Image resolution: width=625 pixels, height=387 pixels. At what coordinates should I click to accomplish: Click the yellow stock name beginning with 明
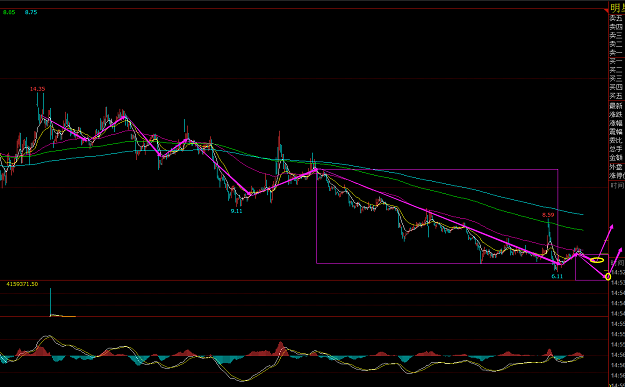pos(617,7)
